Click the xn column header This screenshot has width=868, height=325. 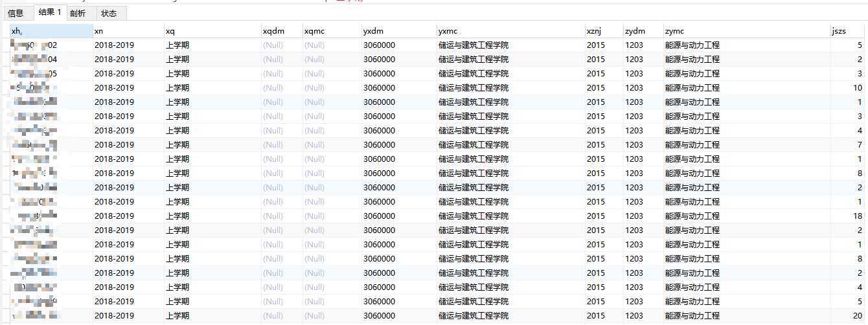(x=128, y=31)
